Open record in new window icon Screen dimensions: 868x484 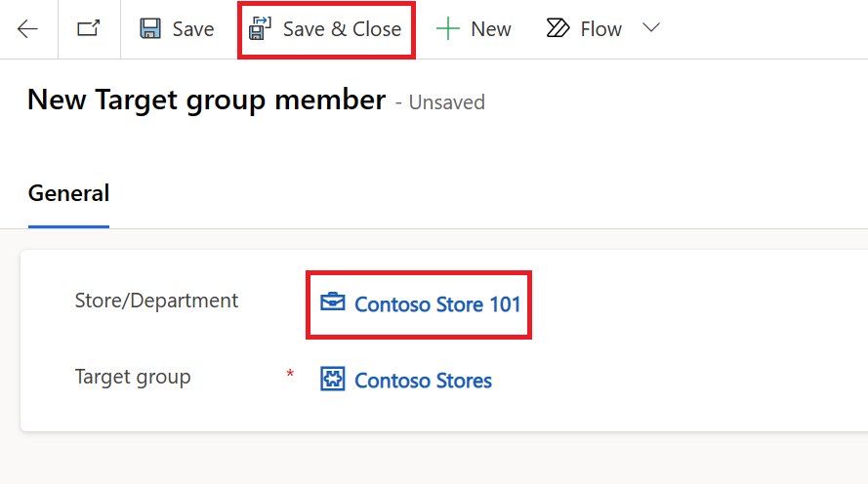(89, 28)
